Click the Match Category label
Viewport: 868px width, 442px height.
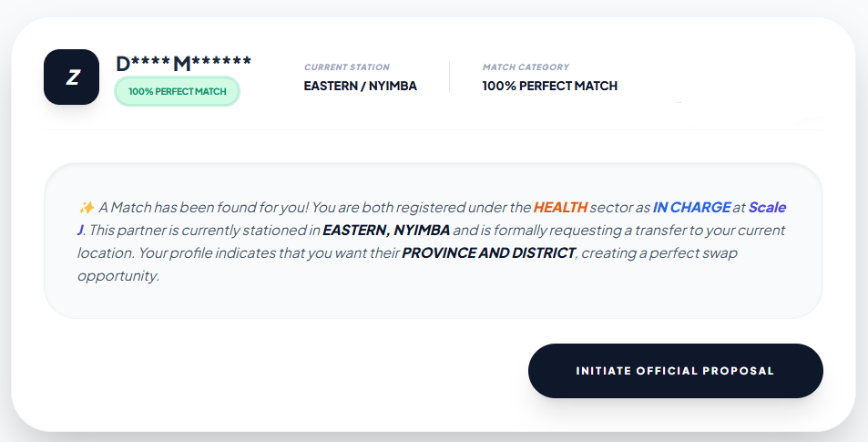point(526,67)
